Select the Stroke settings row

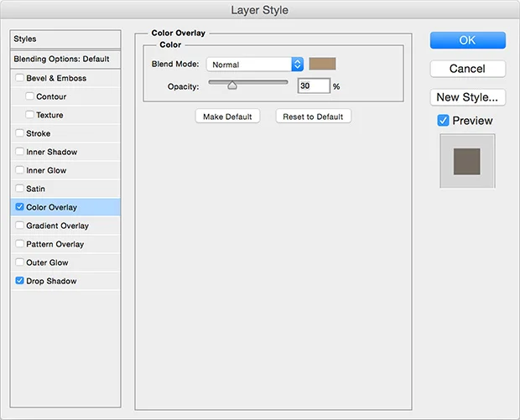pos(65,133)
